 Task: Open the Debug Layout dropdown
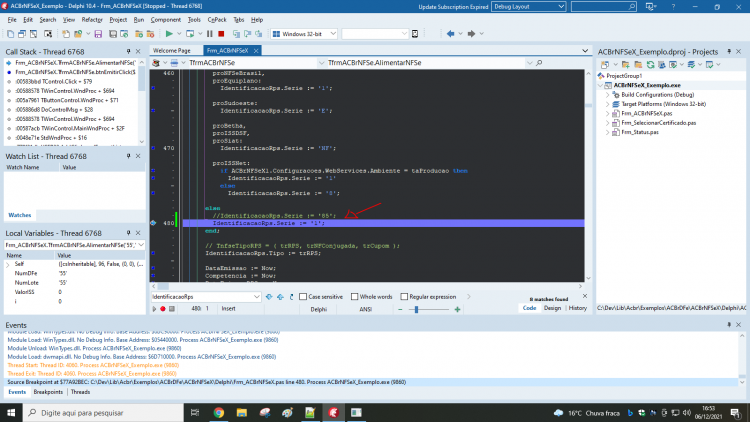tap(529, 7)
